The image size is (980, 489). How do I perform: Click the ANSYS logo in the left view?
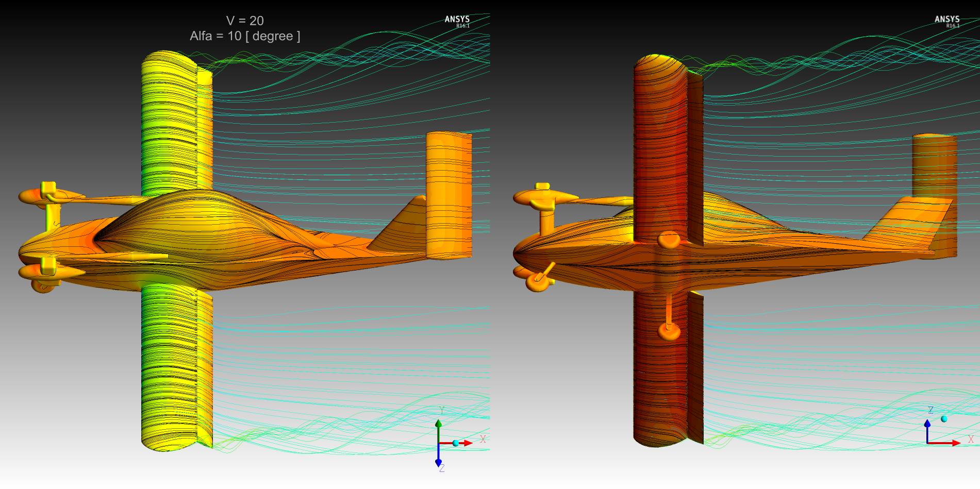click(x=457, y=21)
